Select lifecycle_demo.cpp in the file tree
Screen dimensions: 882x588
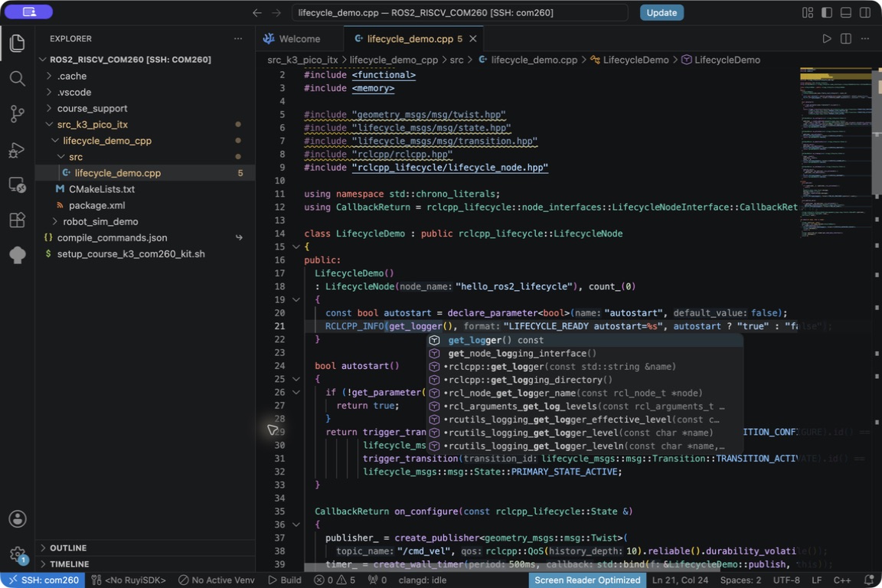tap(145, 173)
